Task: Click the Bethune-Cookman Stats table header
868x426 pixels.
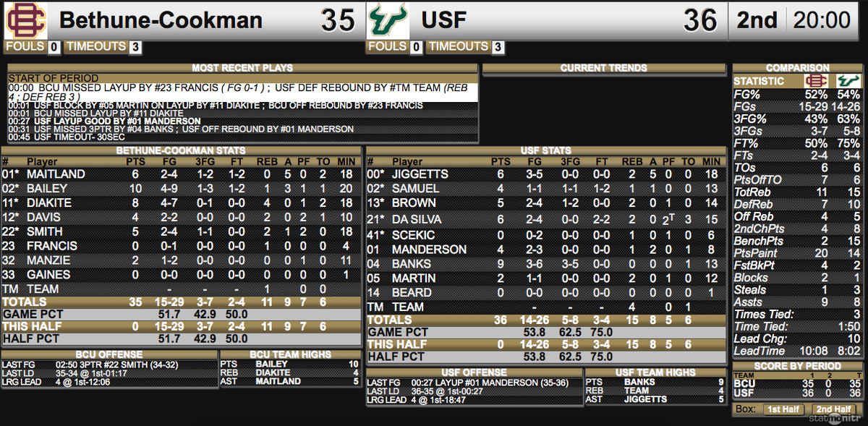Action: coord(181,150)
